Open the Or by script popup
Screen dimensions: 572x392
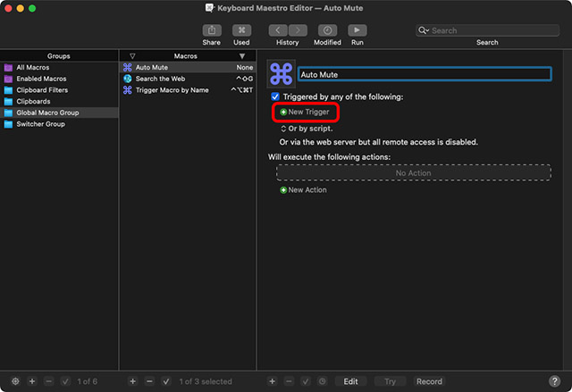click(306, 129)
